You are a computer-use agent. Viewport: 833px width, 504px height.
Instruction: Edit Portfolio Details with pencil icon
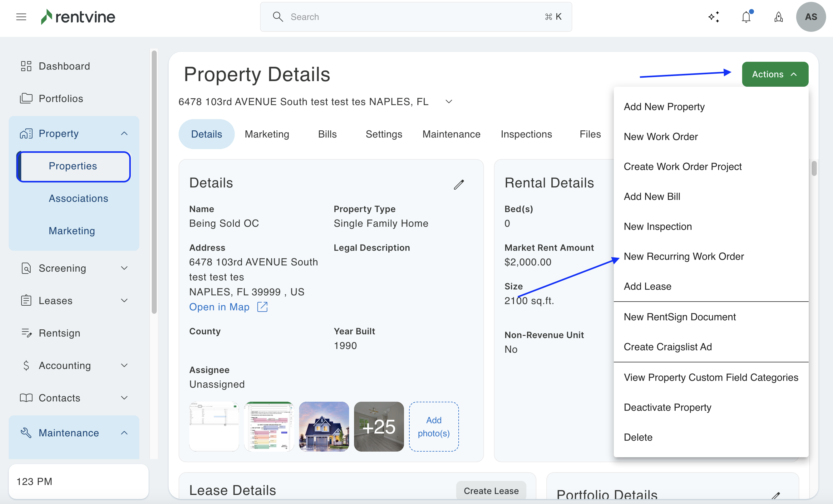[776, 495]
